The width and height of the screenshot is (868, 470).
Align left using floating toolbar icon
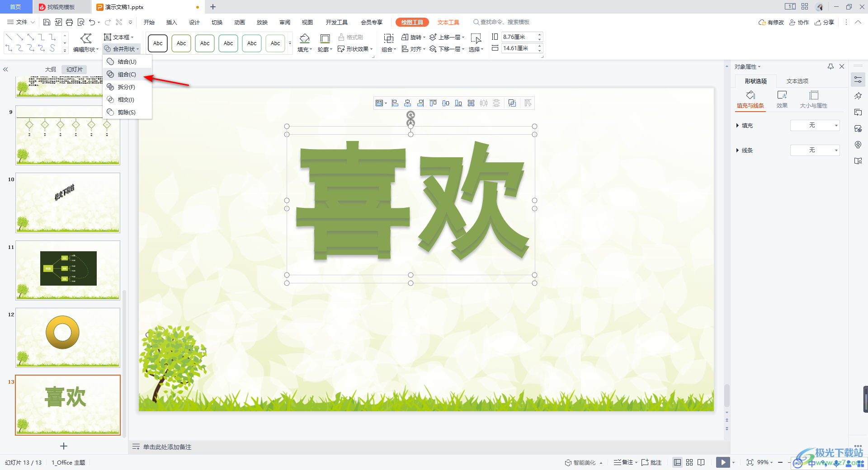pyautogui.click(x=395, y=103)
